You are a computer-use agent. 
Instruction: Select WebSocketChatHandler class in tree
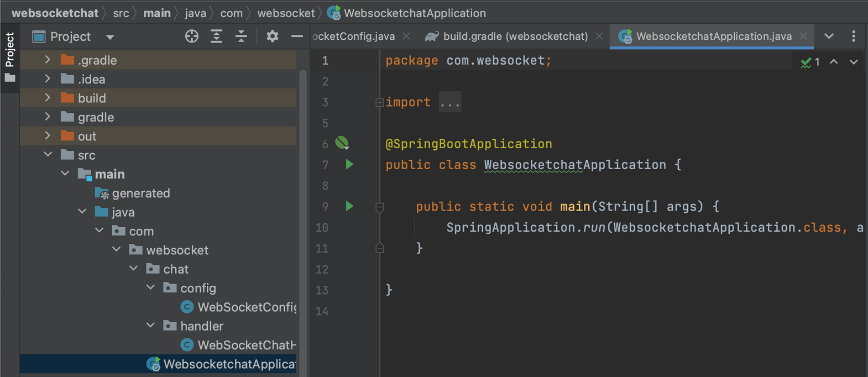[239, 345]
